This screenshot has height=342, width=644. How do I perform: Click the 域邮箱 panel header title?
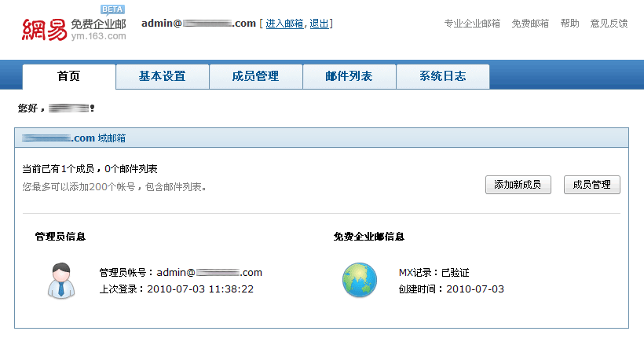pos(74,138)
